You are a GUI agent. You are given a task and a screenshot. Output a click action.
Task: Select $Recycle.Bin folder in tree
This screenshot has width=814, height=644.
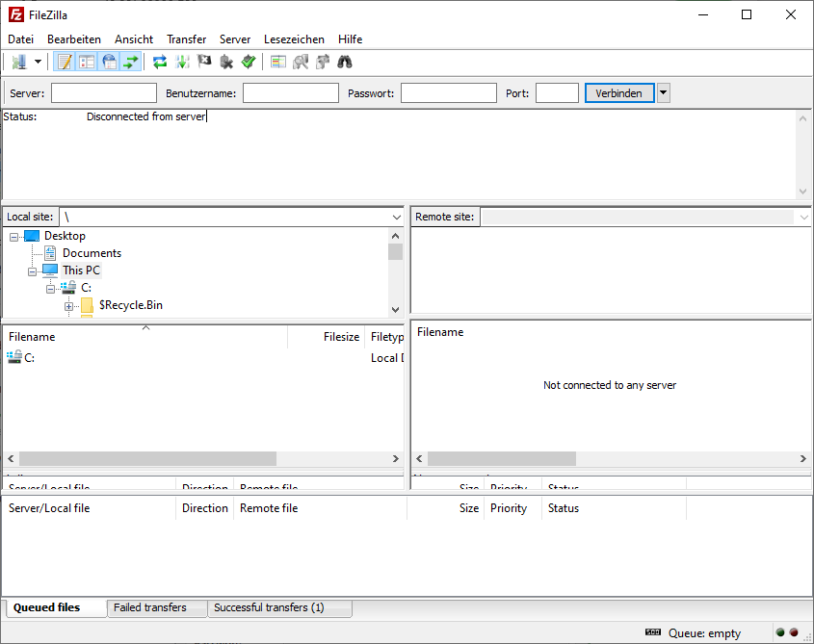click(131, 305)
